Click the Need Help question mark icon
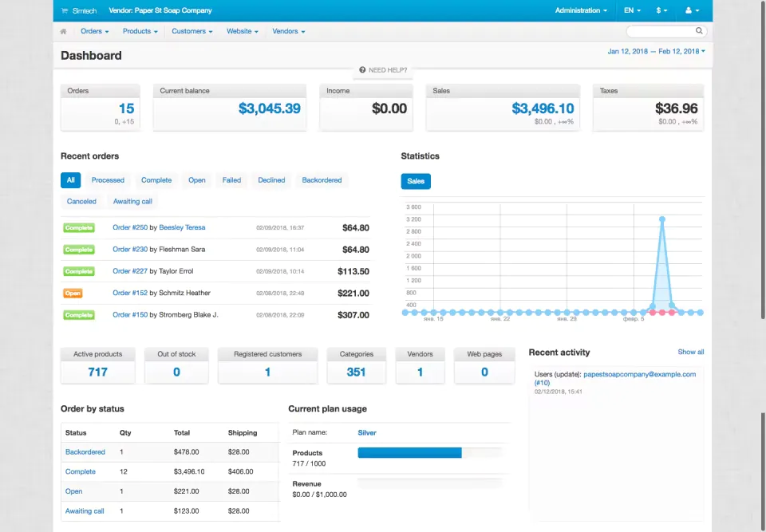 coord(362,70)
